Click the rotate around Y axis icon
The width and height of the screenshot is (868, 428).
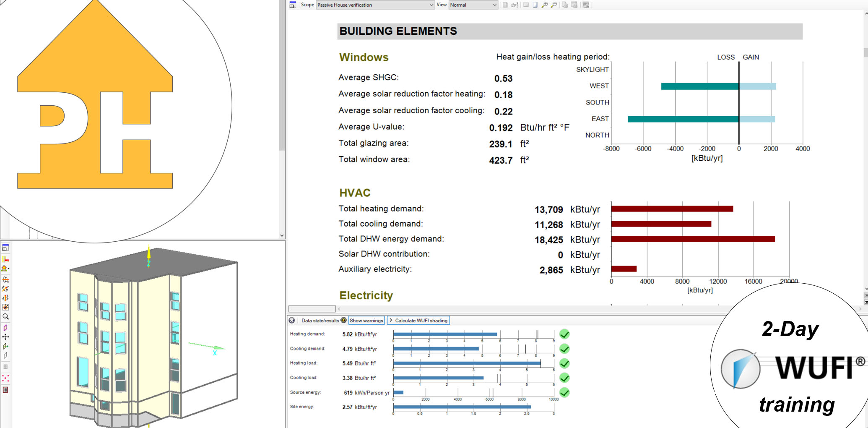(5, 289)
